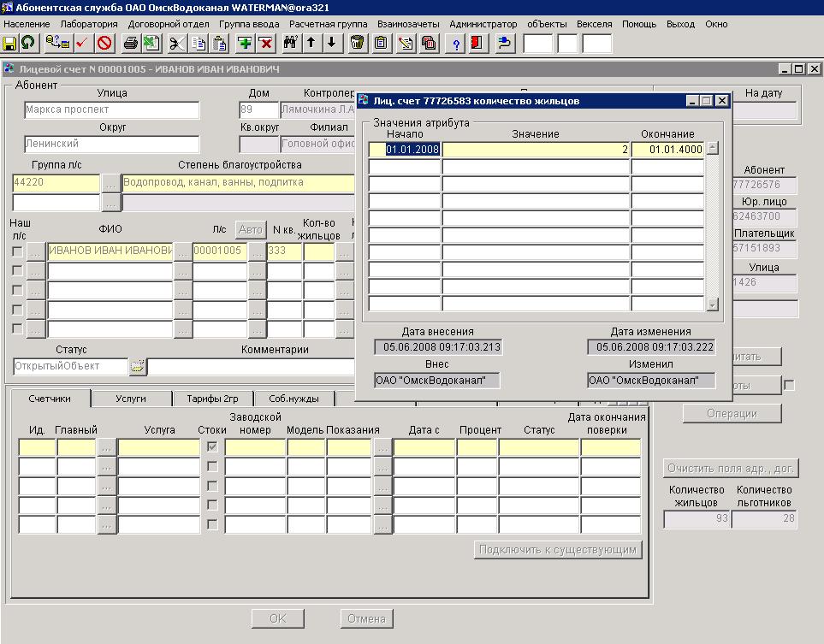Click the scissors cut icon

tap(176, 42)
